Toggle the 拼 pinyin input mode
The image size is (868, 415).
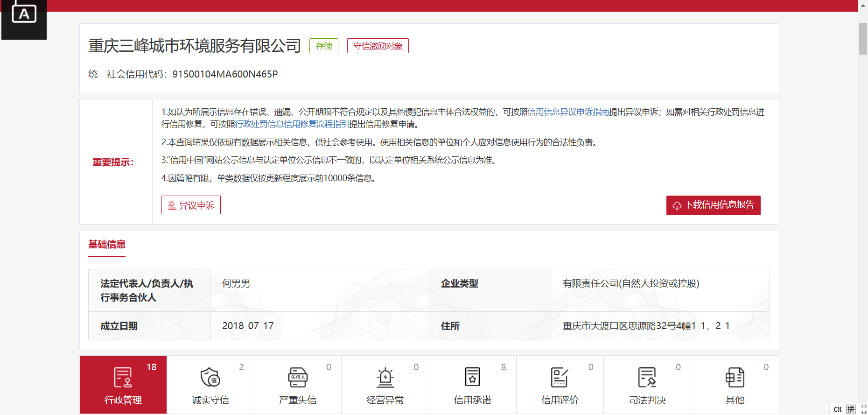coord(851,409)
